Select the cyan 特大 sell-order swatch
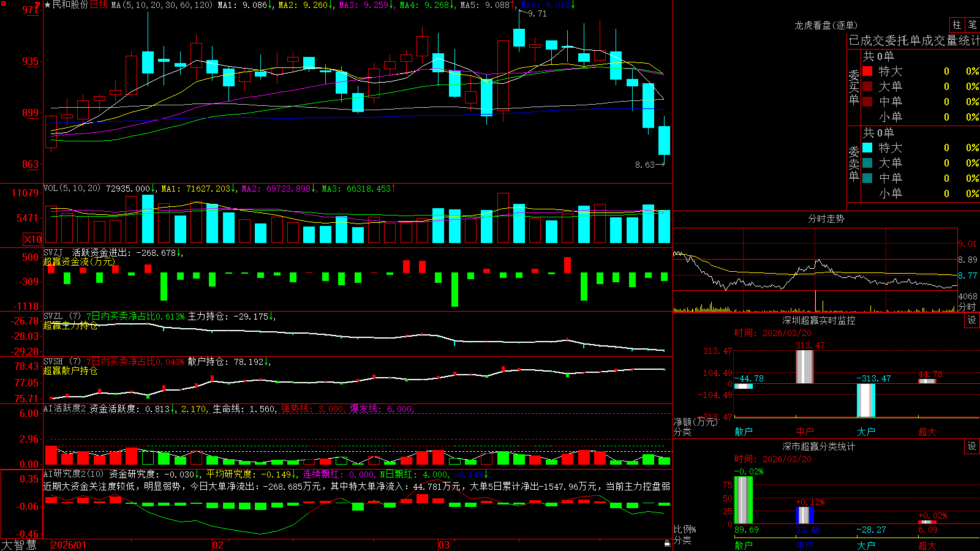 point(867,148)
